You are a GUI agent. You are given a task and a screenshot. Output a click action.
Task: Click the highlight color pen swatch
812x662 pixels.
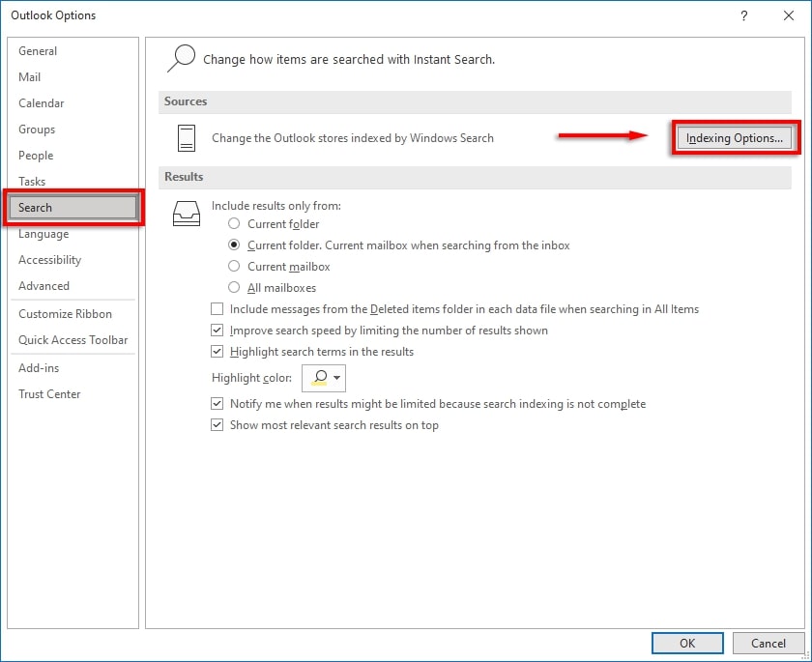320,378
